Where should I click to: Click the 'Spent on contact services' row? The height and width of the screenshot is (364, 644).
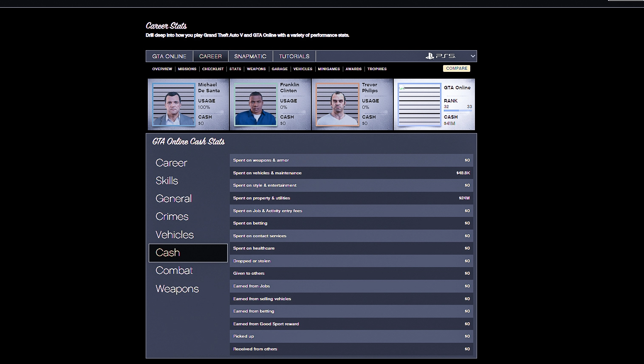point(351,236)
